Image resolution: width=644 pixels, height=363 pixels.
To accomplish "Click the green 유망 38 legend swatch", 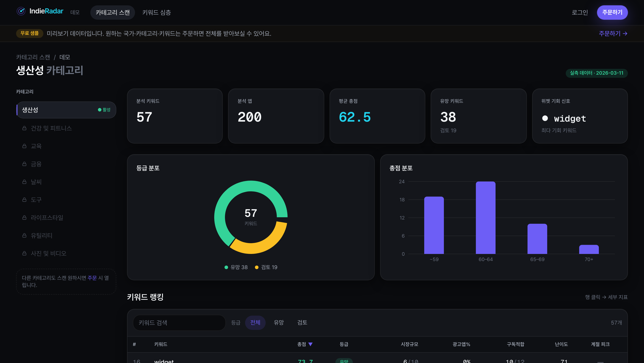I will (x=226, y=267).
